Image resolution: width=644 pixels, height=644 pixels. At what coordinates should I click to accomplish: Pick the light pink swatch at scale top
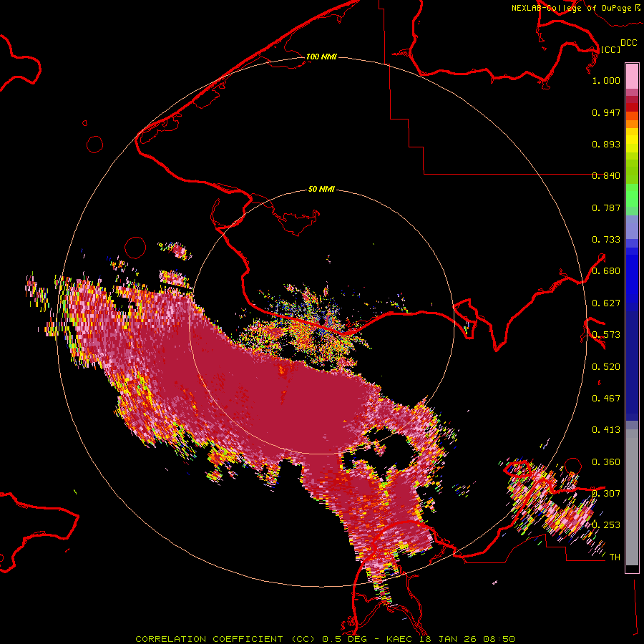click(632, 76)
